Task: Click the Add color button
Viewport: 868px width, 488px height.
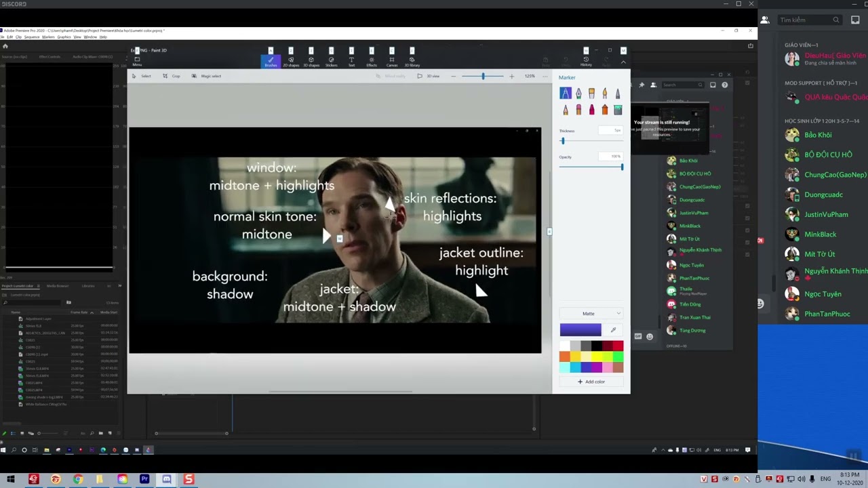Action: [591, 382]
